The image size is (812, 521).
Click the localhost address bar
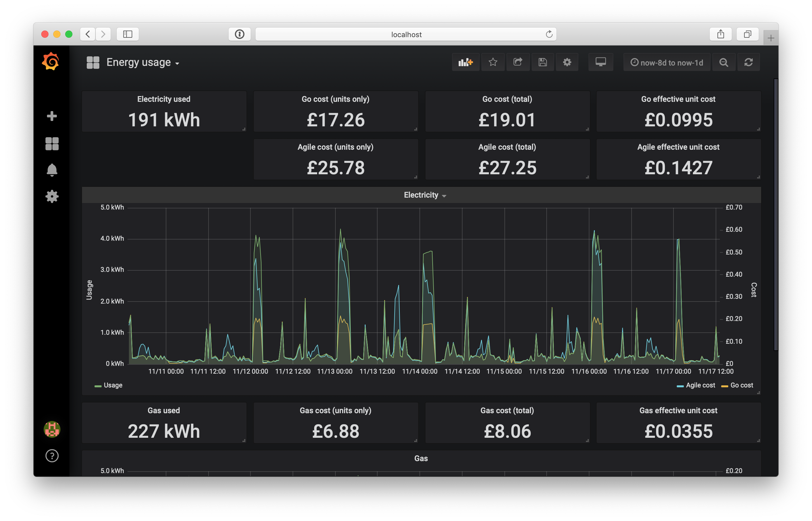406,34
